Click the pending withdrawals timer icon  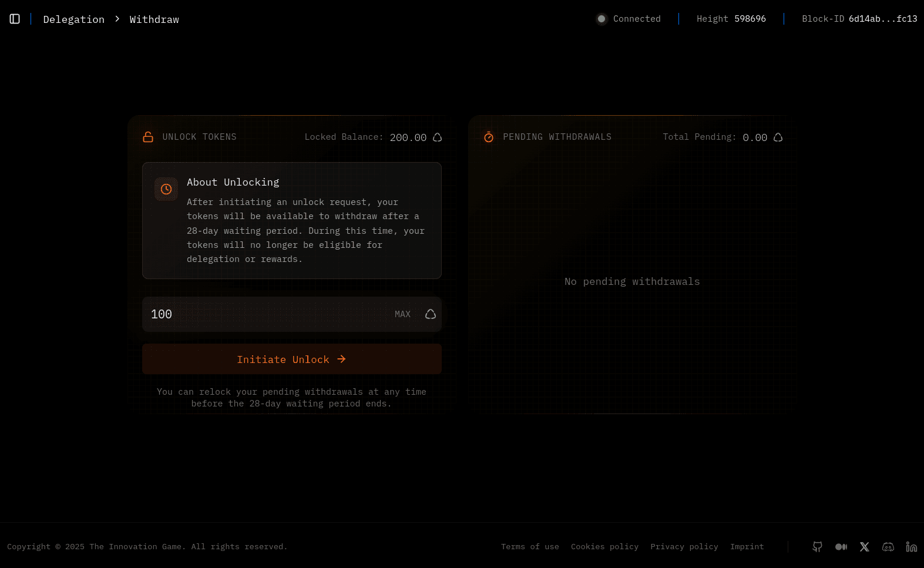(x=489, y=137)
